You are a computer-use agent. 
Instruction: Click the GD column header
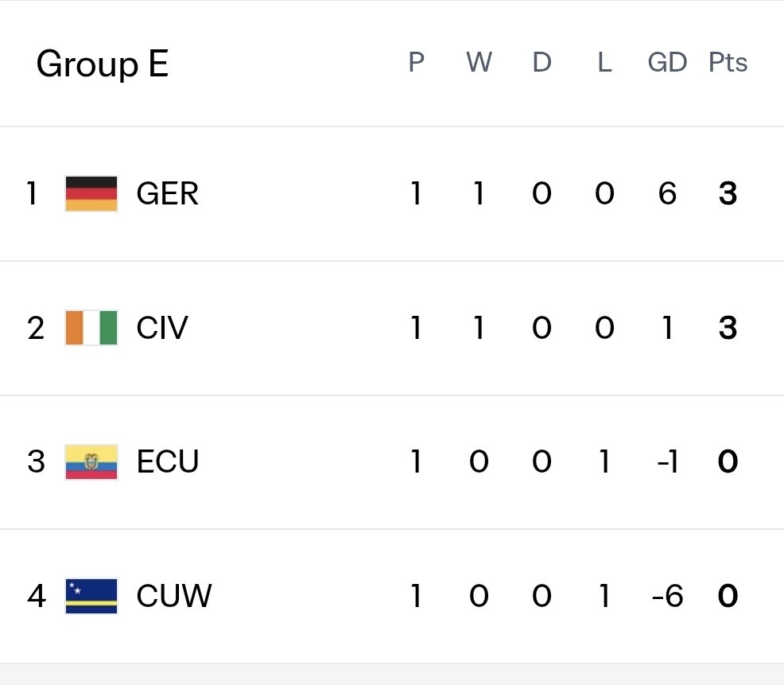tap(667, 63)
